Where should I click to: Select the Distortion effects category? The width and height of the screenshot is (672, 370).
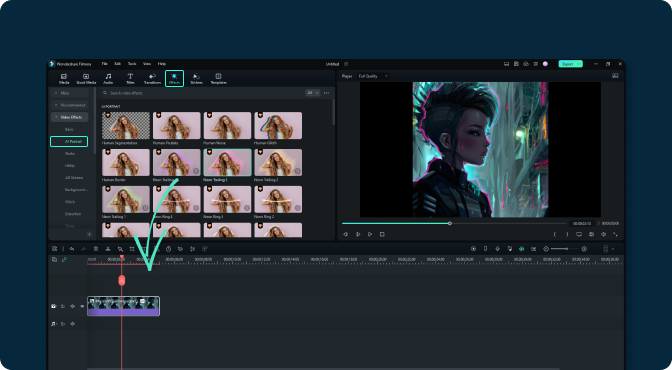click(73, 214)
